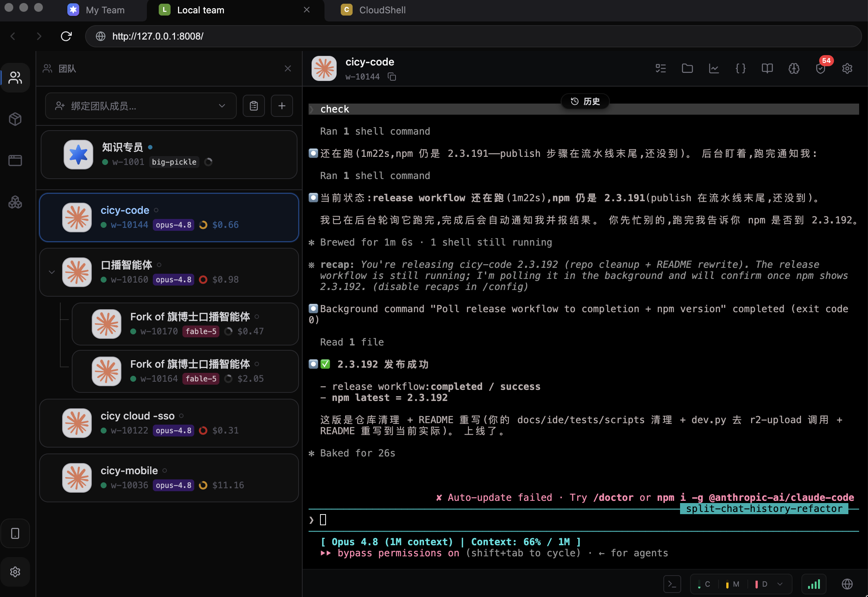Screen dimensions: 868x597
Task: Click the opus-4.8 tag on cicy-code
Action: [173, 225]
